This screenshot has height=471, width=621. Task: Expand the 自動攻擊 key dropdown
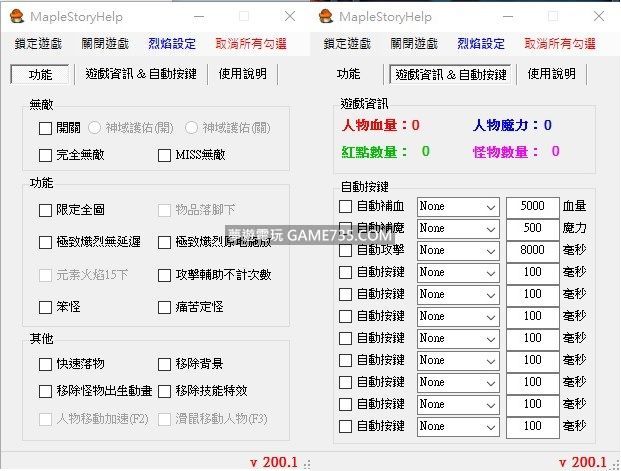click(458, 251)
